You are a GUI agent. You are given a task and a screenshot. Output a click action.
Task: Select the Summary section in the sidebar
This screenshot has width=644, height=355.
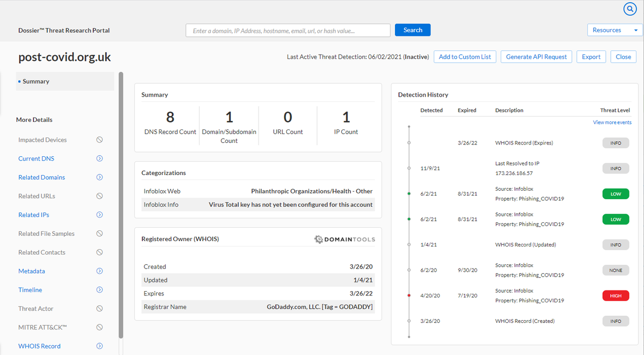tap(35, 81)
